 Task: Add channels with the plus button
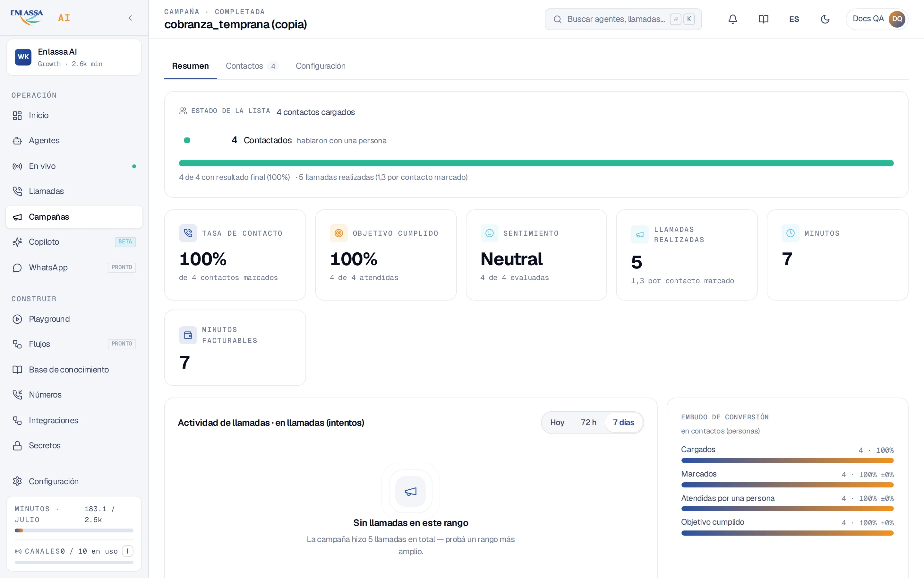point(127,551)
